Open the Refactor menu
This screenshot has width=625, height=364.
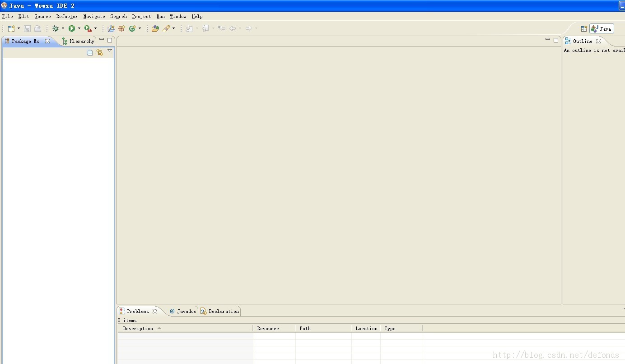67,16
